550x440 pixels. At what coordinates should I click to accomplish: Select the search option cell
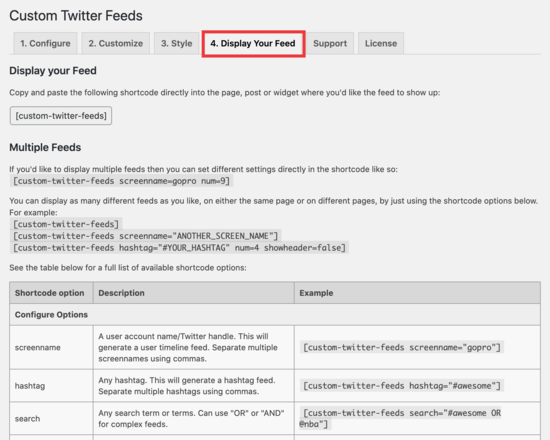tap(51, 419)
